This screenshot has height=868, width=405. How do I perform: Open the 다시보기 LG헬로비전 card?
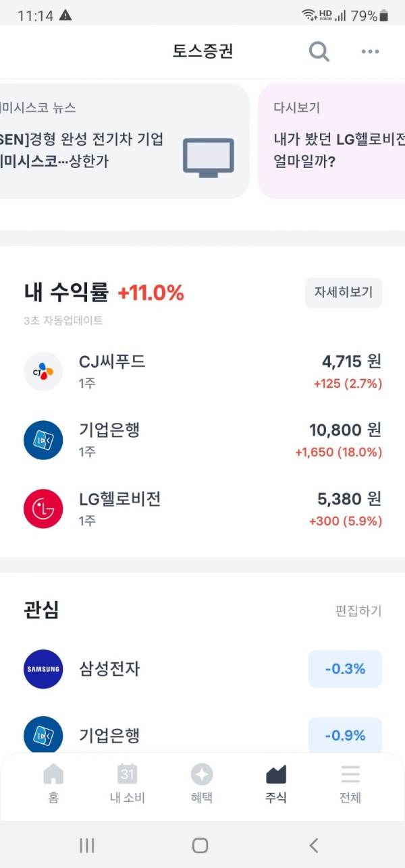click(331, 141)
